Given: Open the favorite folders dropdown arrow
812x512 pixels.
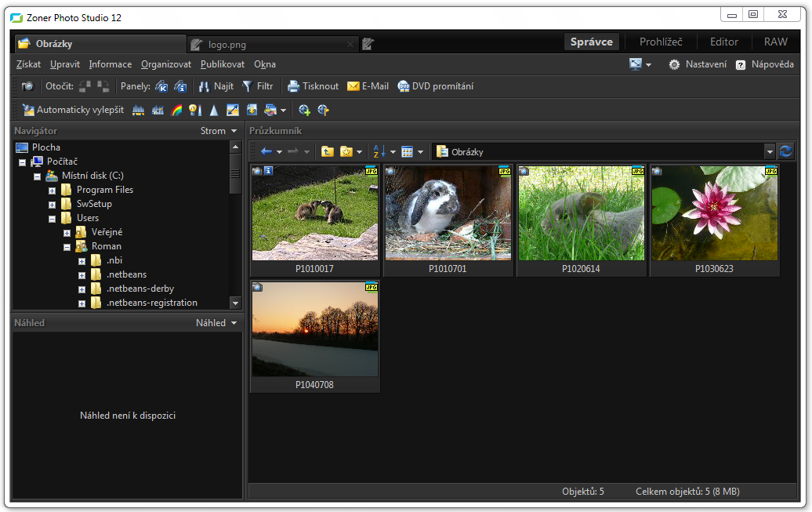Looking at the screenshot, I should pyautogui.click(x=360, y=152).
